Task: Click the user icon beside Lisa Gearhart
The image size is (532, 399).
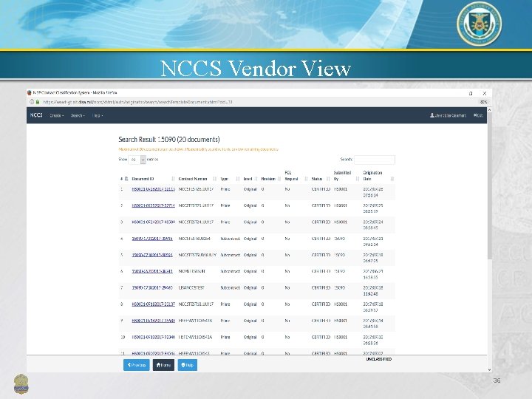Action: pyautogui.click(x=432, y=115)
